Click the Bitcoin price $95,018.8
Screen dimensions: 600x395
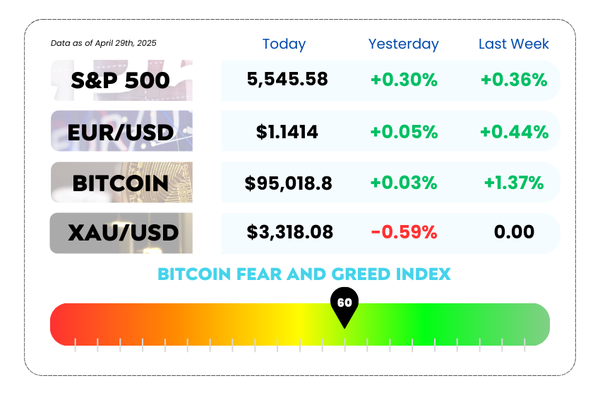(289, 183)
